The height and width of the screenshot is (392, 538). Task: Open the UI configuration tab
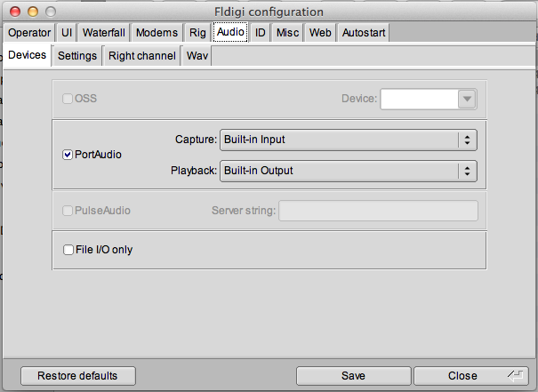point(67,33)
